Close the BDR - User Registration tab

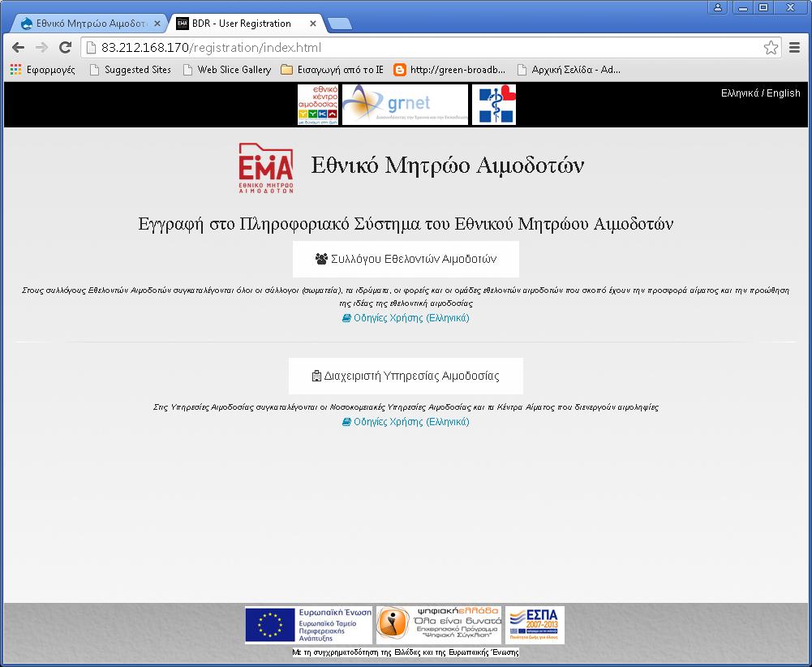(x=313, y=24)
